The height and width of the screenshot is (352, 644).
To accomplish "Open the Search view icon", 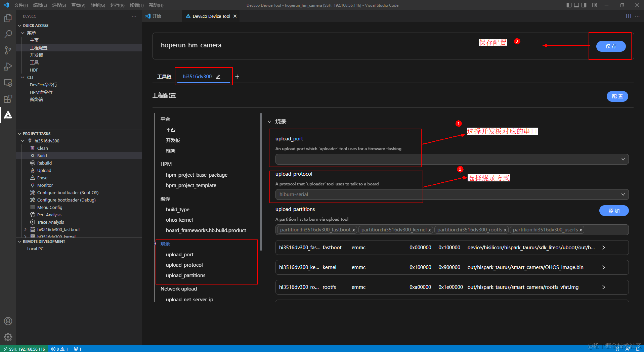I will point(8,34).
